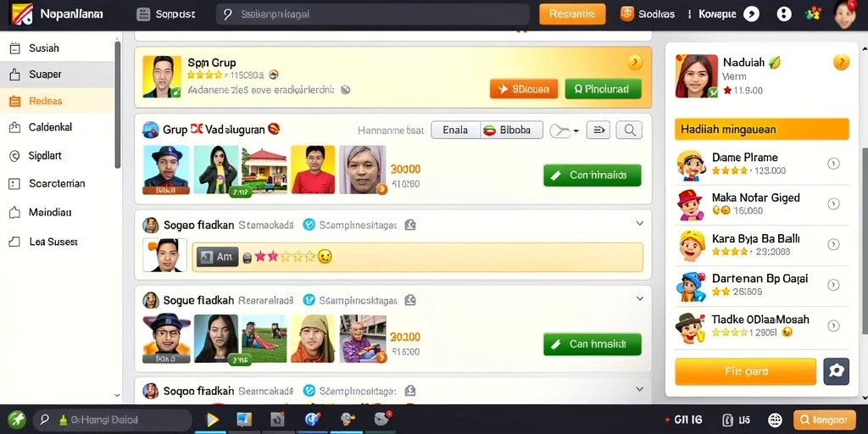Click the blue badge before Scamplnesitagas
Screen dimensions: 868x434
309,225
